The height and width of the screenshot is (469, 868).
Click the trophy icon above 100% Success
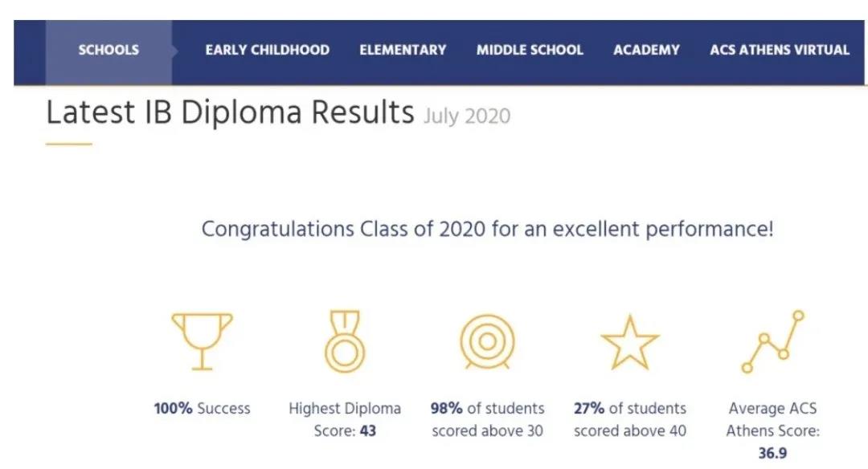tap(202, 341)
